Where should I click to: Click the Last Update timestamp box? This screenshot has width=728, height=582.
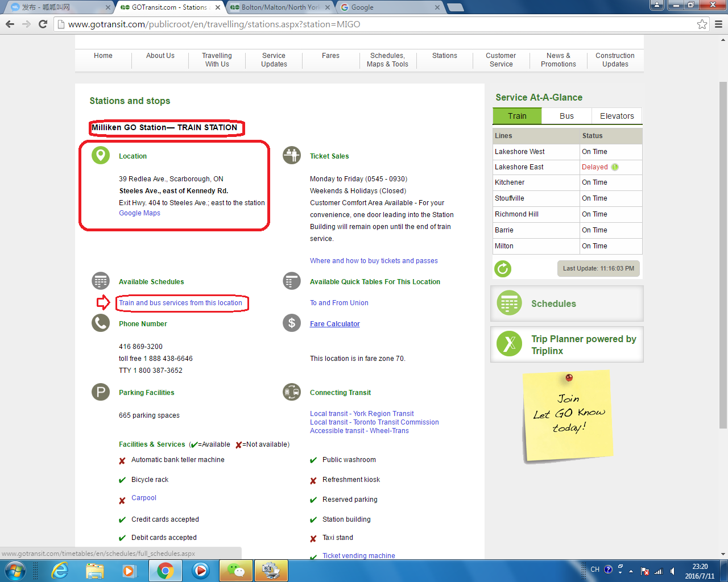click(x=598, y=268)
